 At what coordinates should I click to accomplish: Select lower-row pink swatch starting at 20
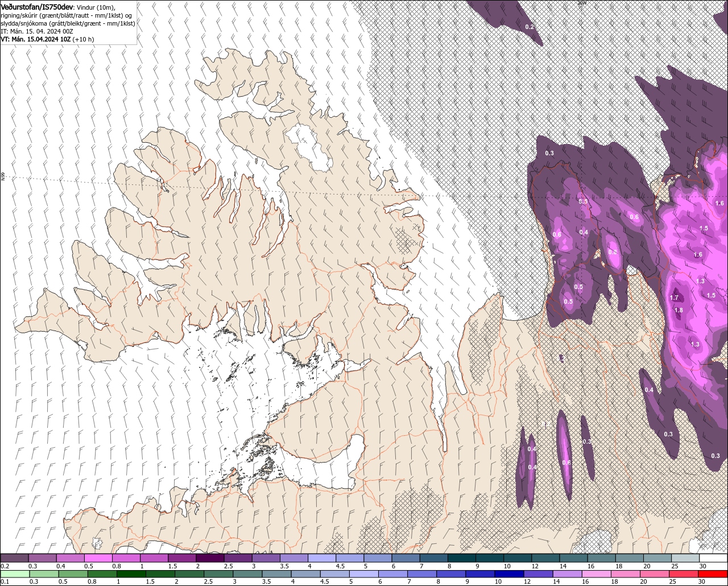coord(655,574)
